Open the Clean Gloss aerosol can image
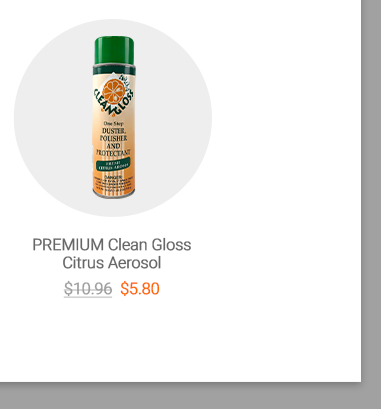Screen dimensions: 381x409 click(x=114, y=117)
